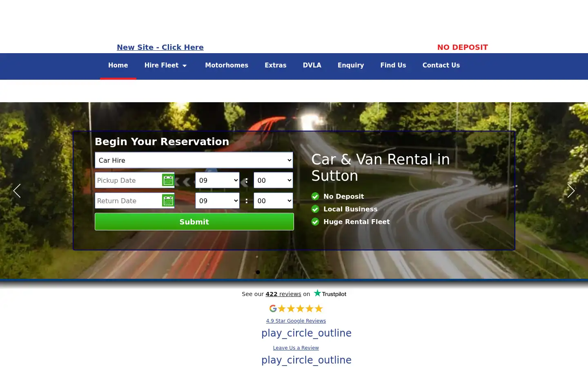The width and height of the screenshot is (588, 368).
Task: Open the Home menu item
Action: [x=118, y=65]
